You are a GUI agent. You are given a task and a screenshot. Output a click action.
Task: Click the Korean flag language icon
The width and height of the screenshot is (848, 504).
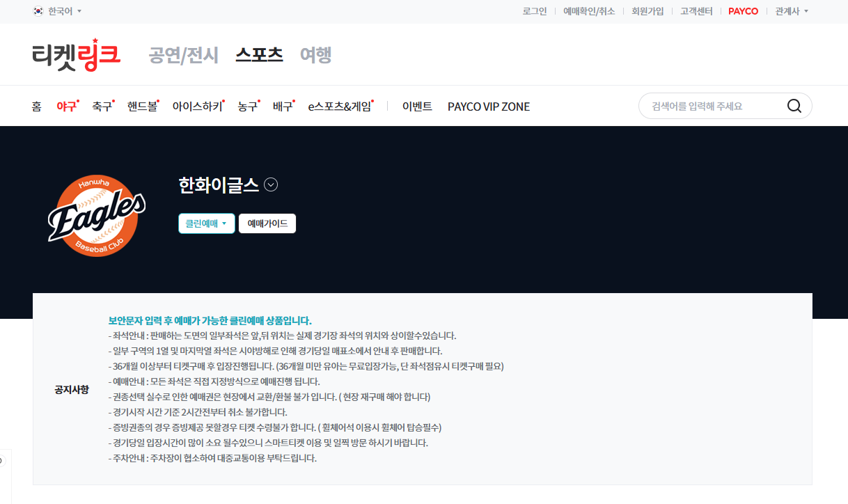coord(38,11)
